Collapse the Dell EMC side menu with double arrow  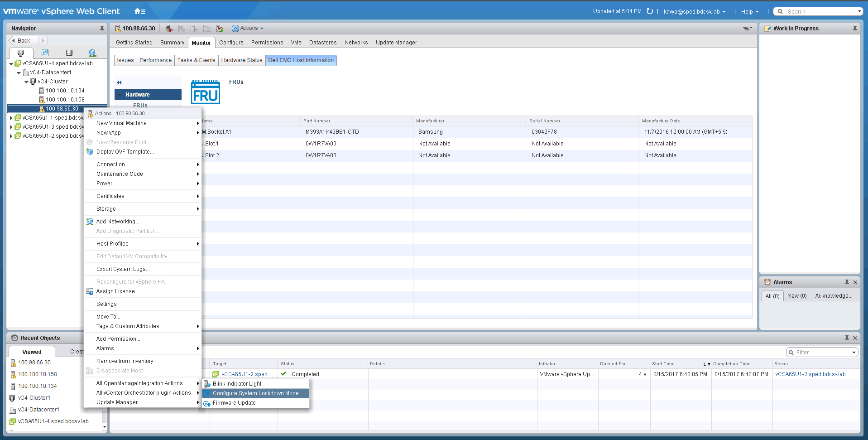point(119,82)
